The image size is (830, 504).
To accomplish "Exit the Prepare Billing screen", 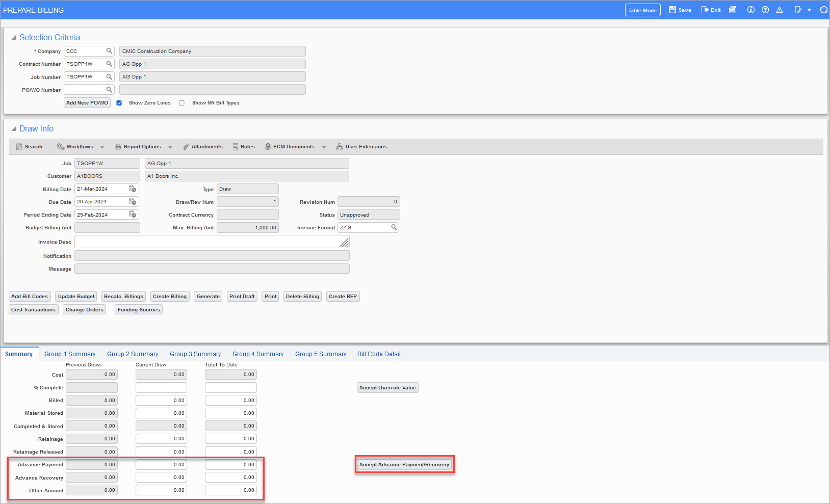I will click(x=711, y=10).
